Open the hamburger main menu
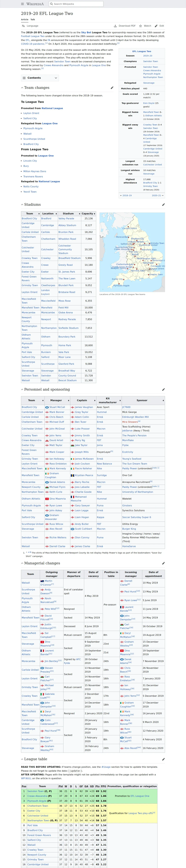186x868 pixels. [x=23, y=4]
